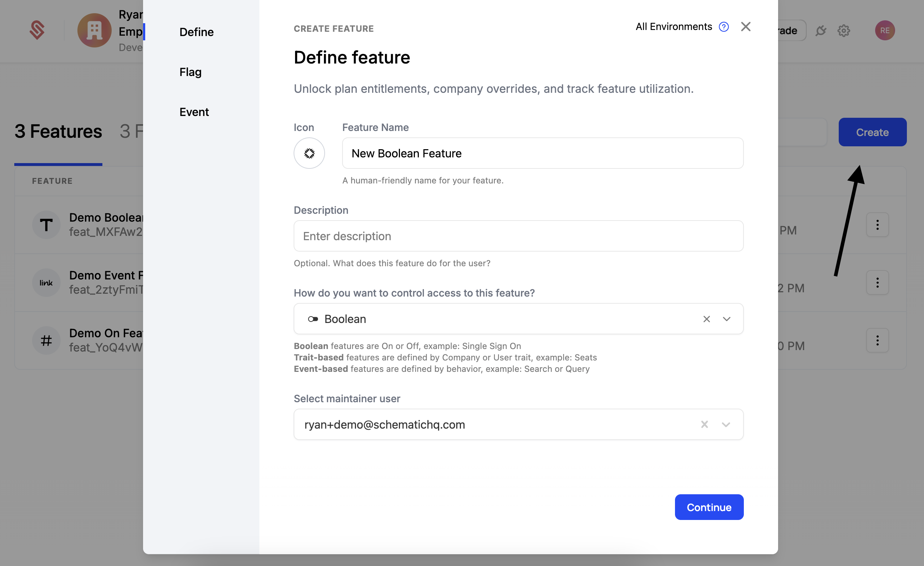Expand the access control dropdown showing Boolean
Image resolution: width=924 pixels, height=566 pixels.
pos(726,319)
